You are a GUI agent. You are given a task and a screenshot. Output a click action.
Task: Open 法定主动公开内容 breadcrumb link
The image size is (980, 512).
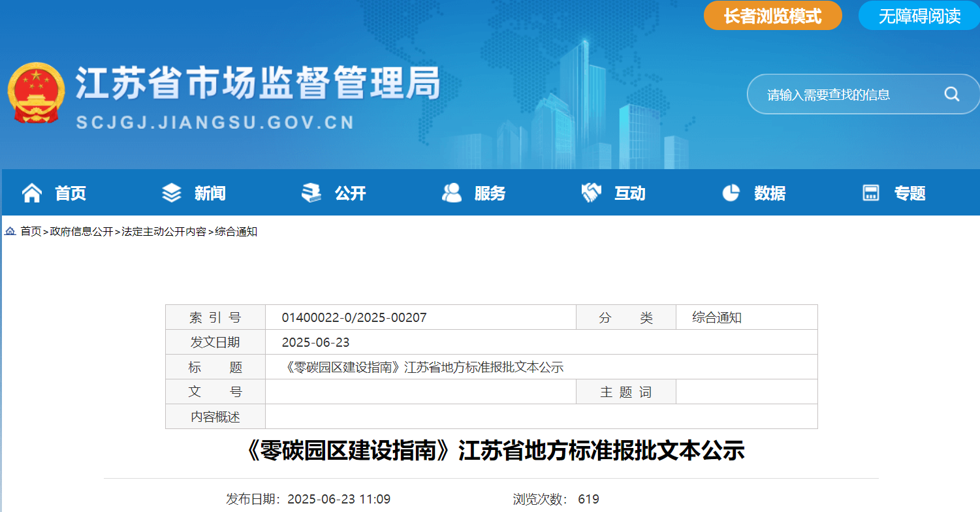pyautogui.click(x=164, y=232)
